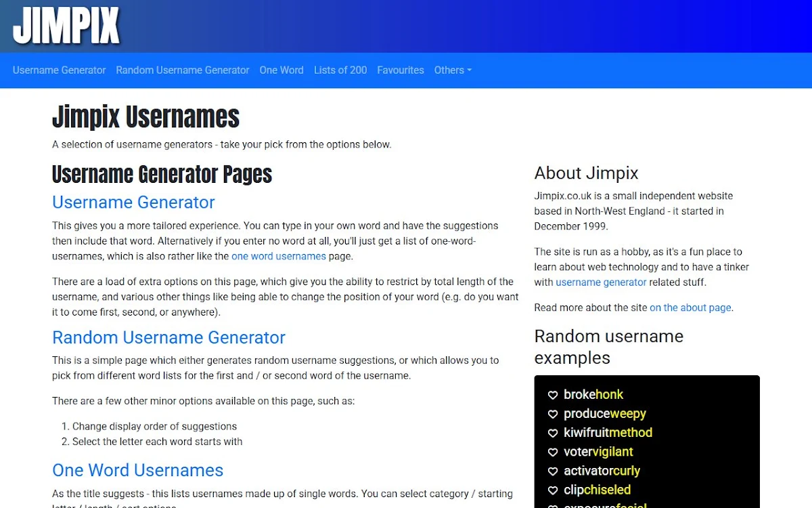Viewport: 812px width, 508px height.
Task: Open the One Word Usernames heading link
Action: click(x=137, y=470)
